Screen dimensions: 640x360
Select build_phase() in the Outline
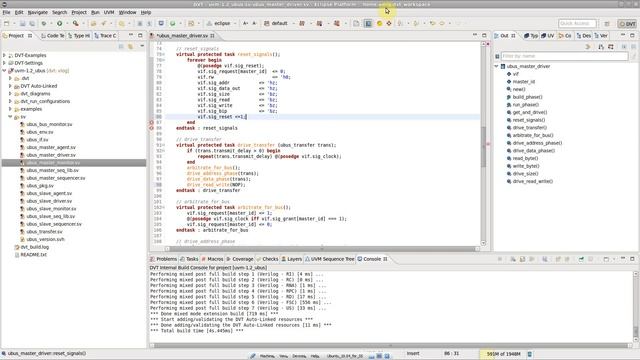tap(527, 97)
